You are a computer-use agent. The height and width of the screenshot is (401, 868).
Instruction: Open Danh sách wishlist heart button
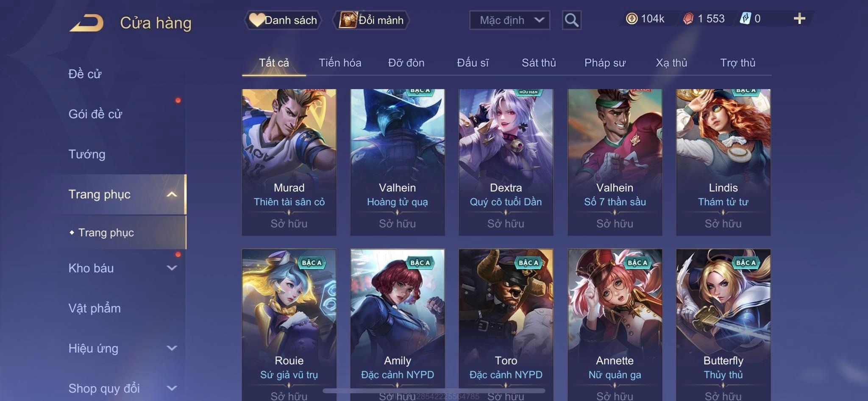(x=283, y=20)
